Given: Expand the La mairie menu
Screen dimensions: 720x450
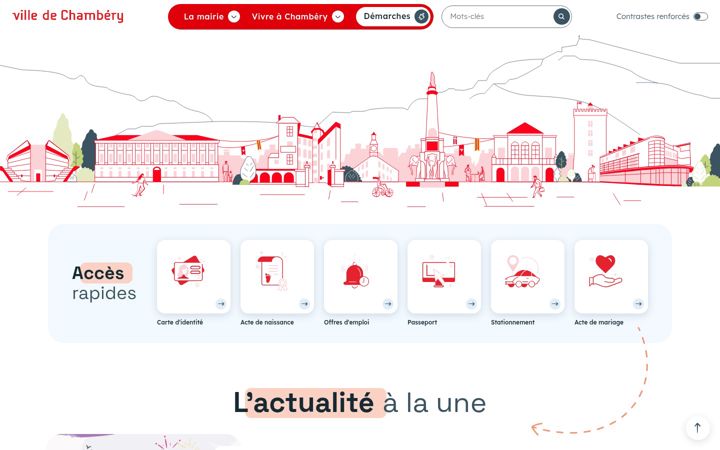Looking at the screenshot, I should [x=211, y=17].
